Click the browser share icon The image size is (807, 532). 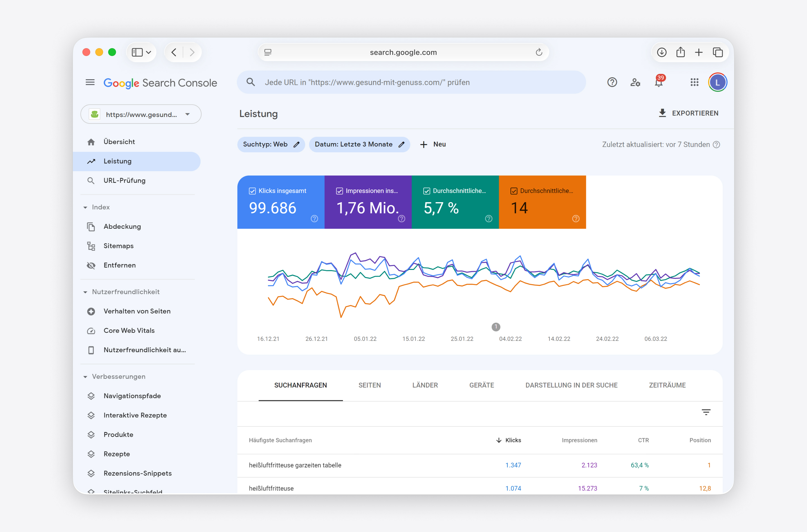click(680, 52)
